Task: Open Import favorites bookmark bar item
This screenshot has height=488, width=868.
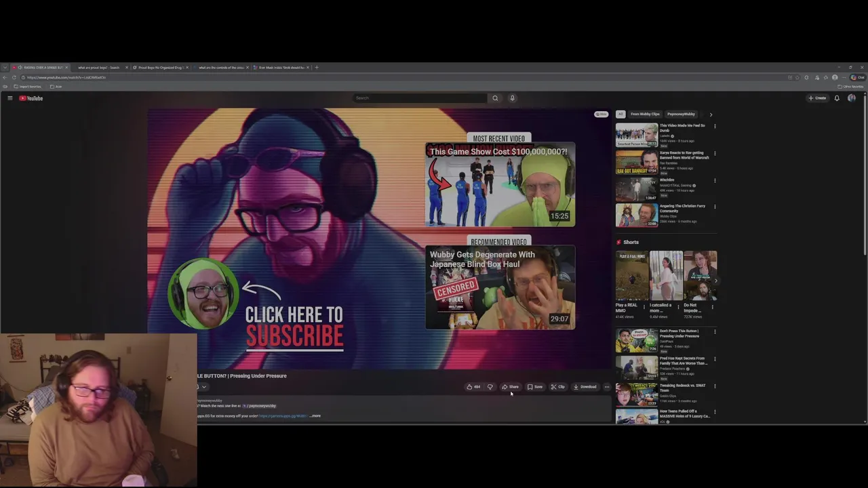Action: (28, 87)
